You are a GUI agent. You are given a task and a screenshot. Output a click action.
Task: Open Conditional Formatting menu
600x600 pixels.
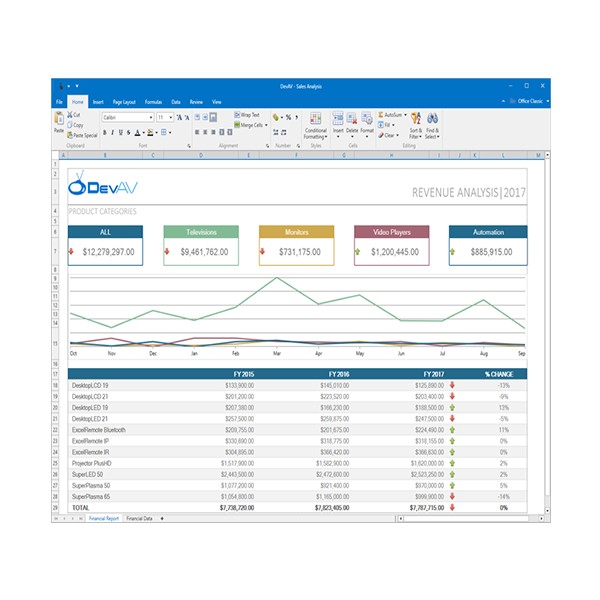(316, 126)
